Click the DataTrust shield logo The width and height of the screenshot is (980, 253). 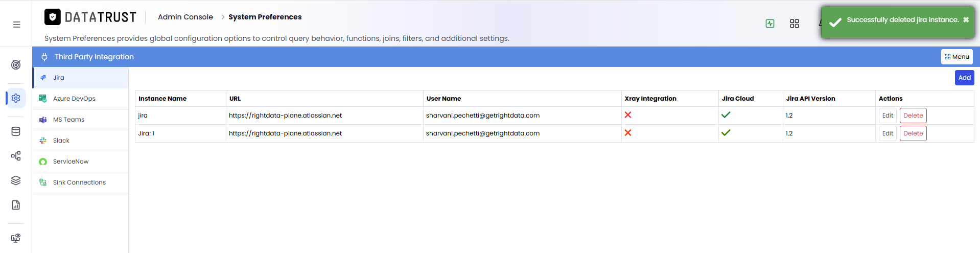(53, 17)
